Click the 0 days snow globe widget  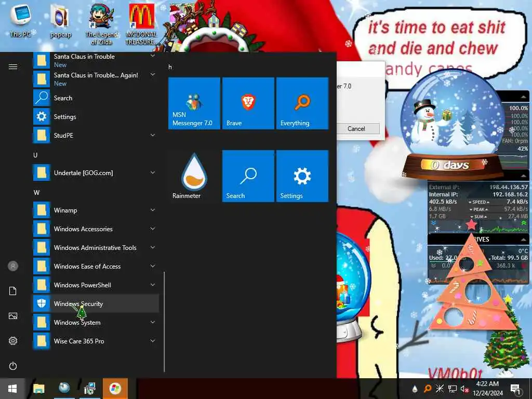click(452, 126)
